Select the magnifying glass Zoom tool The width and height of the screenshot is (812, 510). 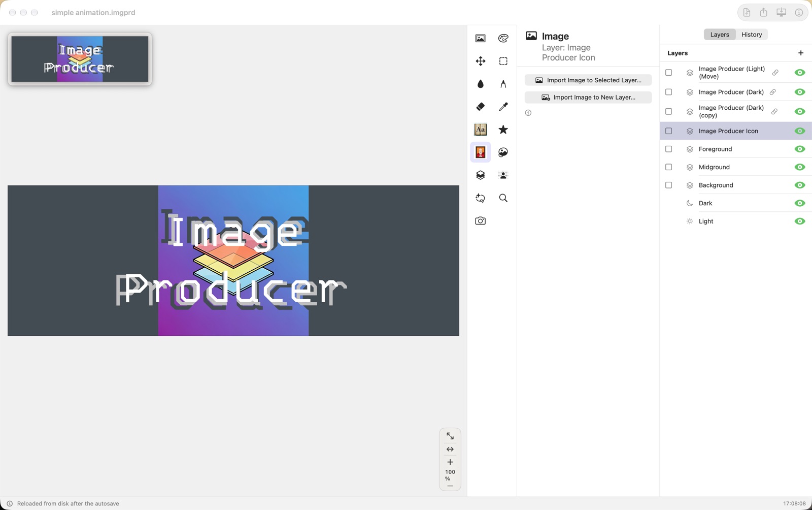point(503,198)
